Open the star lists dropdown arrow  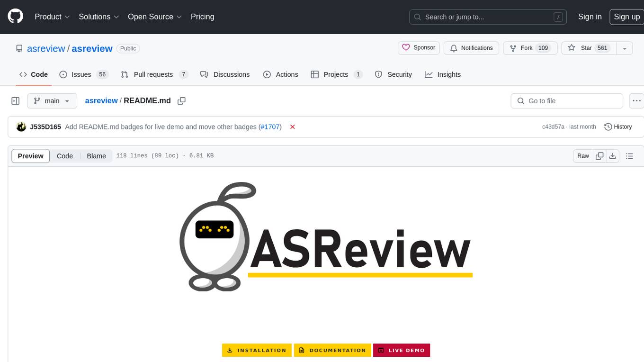click(x=625, y=48)
